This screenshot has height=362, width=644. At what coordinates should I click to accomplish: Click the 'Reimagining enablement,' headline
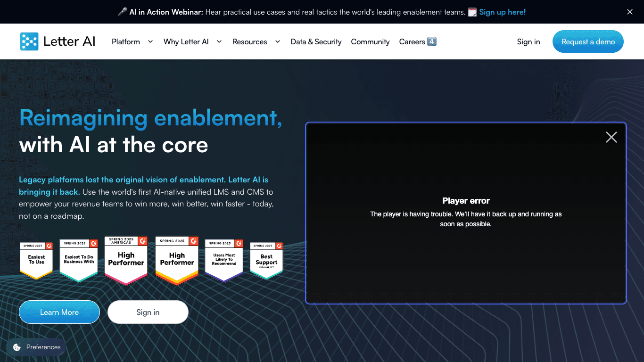click(151, 118)
